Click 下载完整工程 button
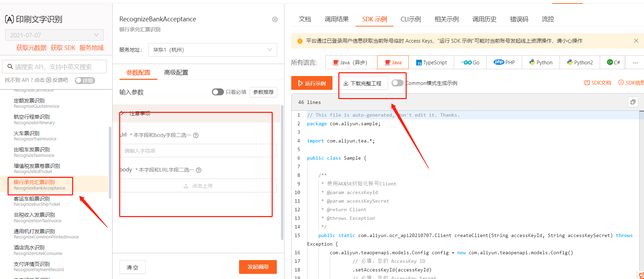 362,83
